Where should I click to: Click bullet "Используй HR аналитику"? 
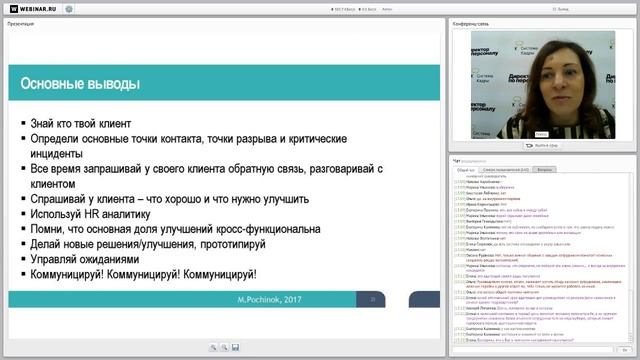click(x=90, y=214)
